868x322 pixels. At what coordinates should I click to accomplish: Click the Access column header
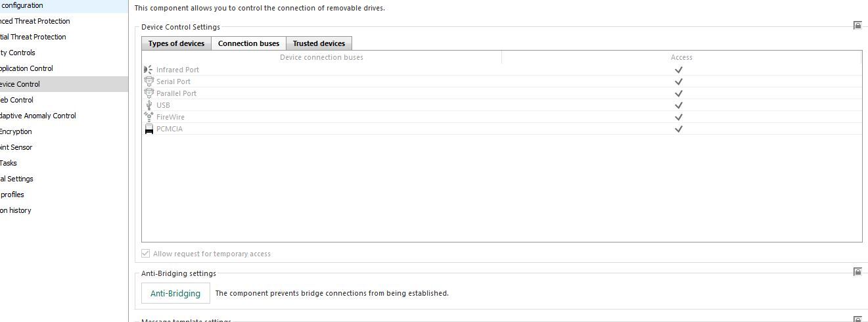tap(681, 57)
